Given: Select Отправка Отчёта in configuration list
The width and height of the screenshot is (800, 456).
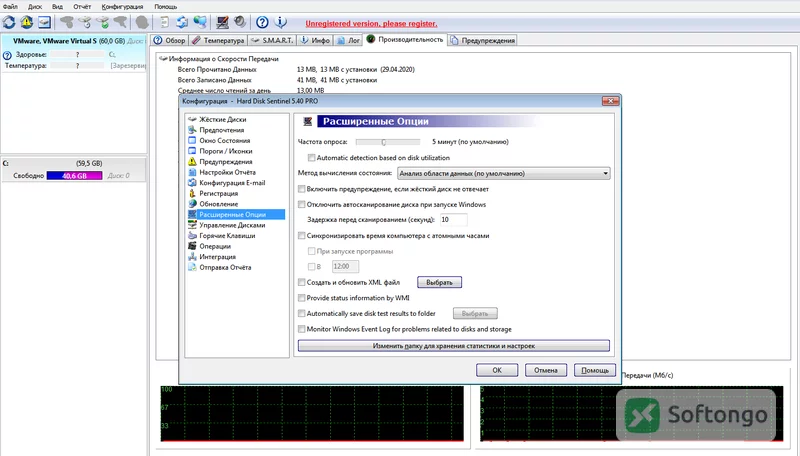Looking at the screenshot, I should click(225, 267).
